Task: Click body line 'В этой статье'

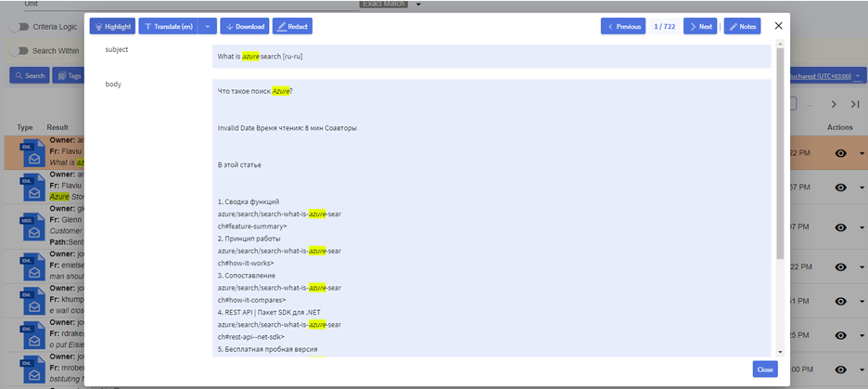Action: (x=239, y=165)
